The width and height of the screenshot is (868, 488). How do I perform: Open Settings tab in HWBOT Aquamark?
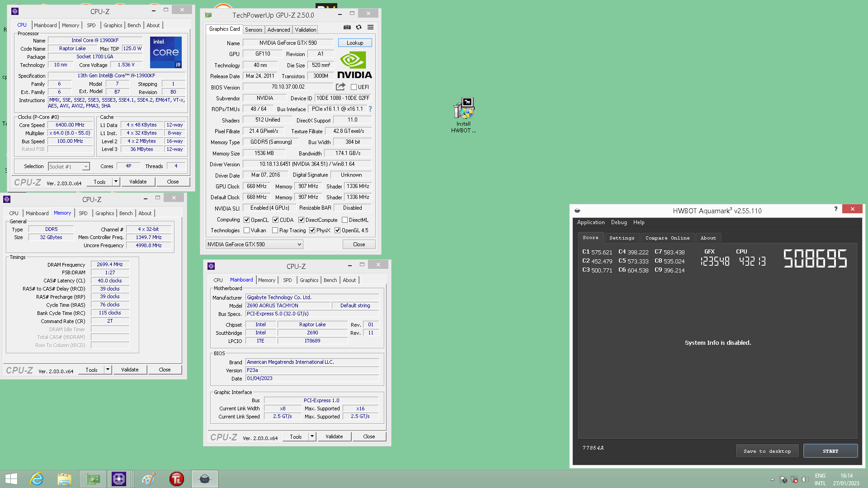click(622, 238)
